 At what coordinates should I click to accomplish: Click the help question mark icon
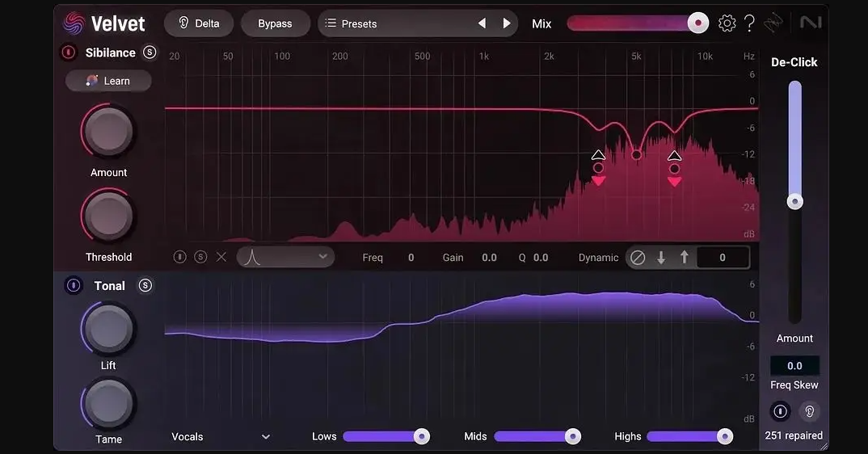coord(749,23)
